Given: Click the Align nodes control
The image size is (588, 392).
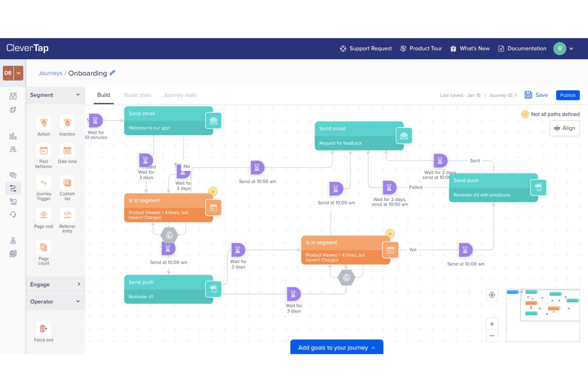Looking at the screenshot, I should coord(565,128).
